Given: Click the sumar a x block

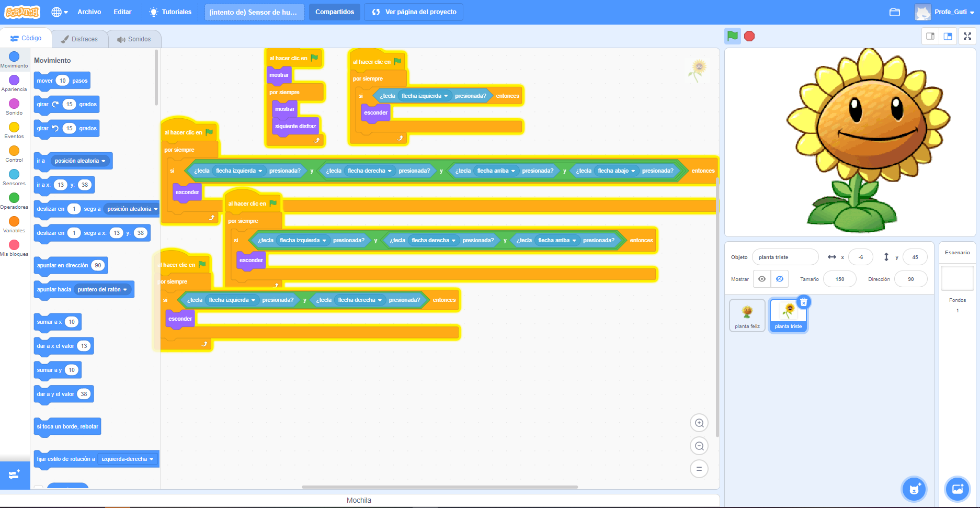Looking at the screenshot, I should click(58, 322).
